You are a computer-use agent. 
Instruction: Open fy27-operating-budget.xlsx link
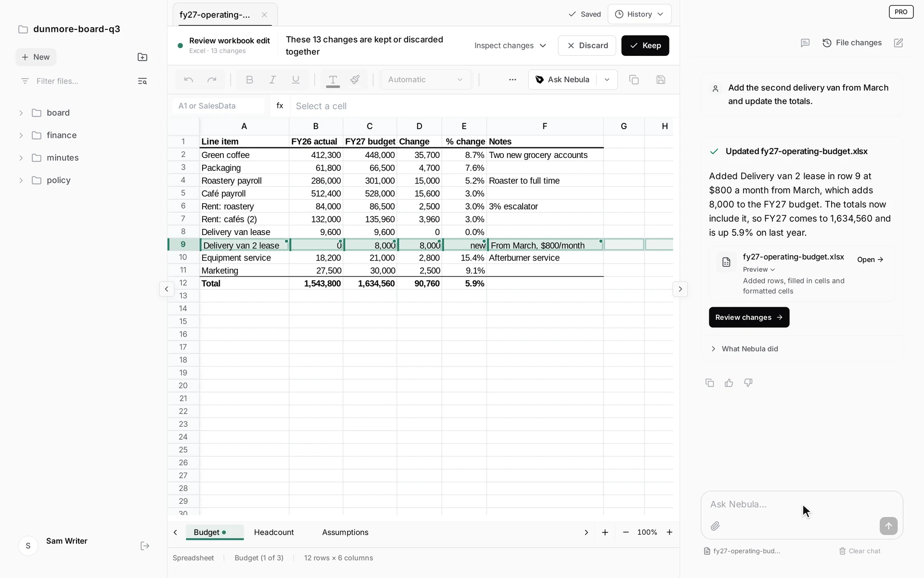click(x=870, y=260)
